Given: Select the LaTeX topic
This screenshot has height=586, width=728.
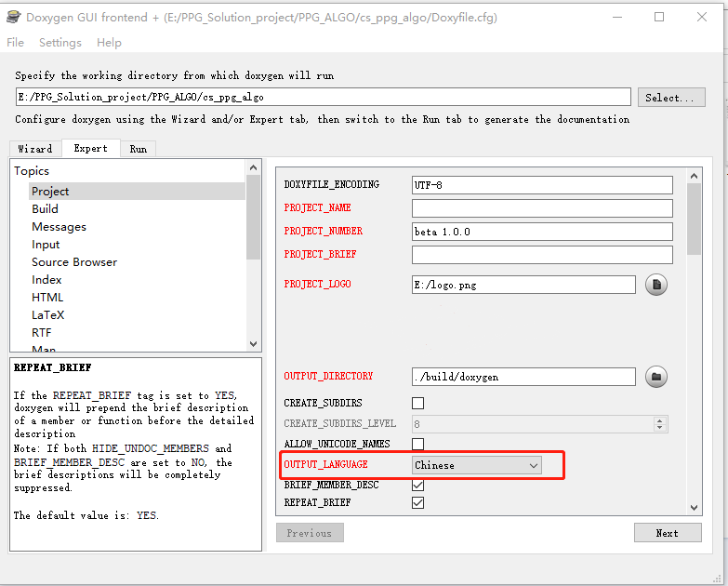Looking at the screenshot, I should pyautogui.click(x=47, y=314).
